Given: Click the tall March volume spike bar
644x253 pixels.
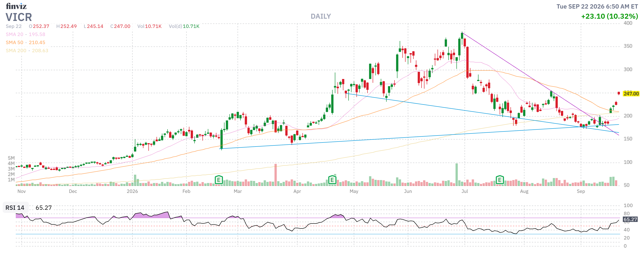Looking at the screenshot, I should click(x=275, y=175).
